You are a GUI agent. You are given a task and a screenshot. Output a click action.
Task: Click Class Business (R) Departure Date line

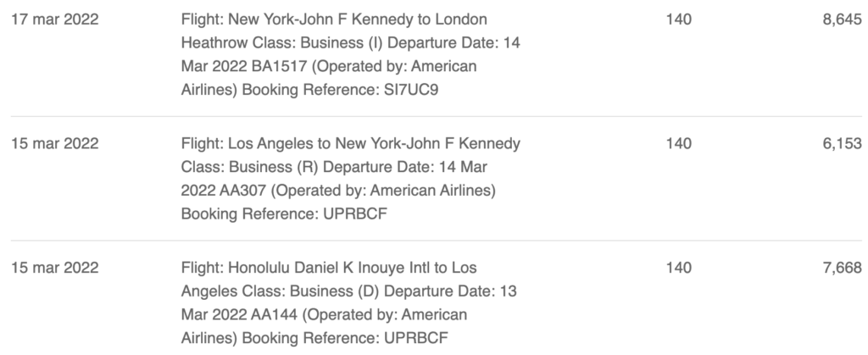click(x=334, y=167)
